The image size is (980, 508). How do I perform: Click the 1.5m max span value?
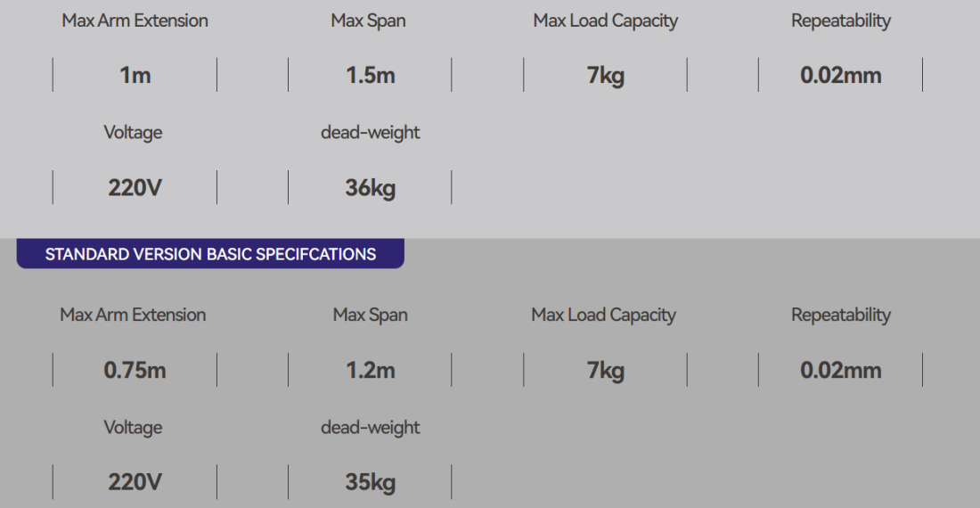(370, 76)
